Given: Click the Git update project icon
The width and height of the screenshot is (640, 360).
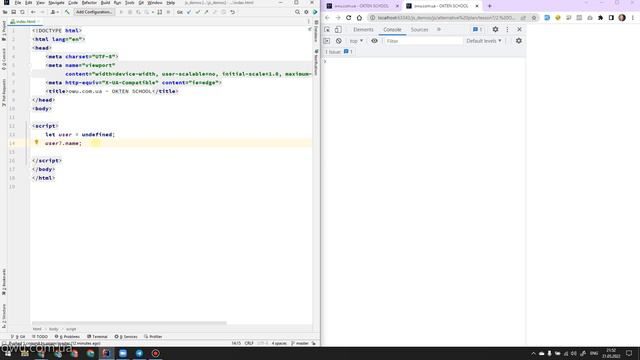Looking at the screenshot, I should coord(189,12).
